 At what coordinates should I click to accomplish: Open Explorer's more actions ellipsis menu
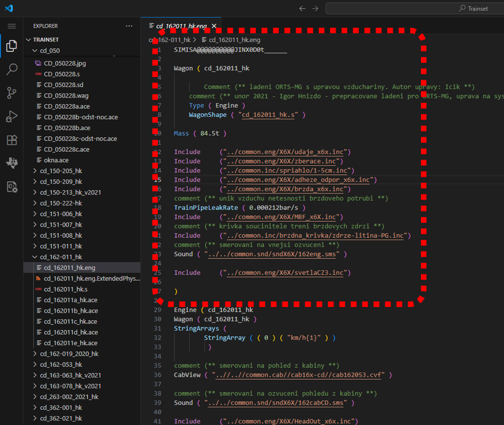[x=129, y=26]
